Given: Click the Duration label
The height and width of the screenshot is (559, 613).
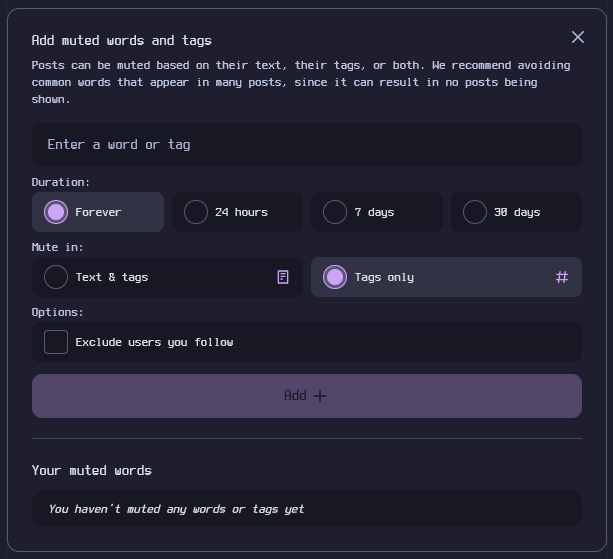Looking at the screenshot, I should (x=61, y=182).
